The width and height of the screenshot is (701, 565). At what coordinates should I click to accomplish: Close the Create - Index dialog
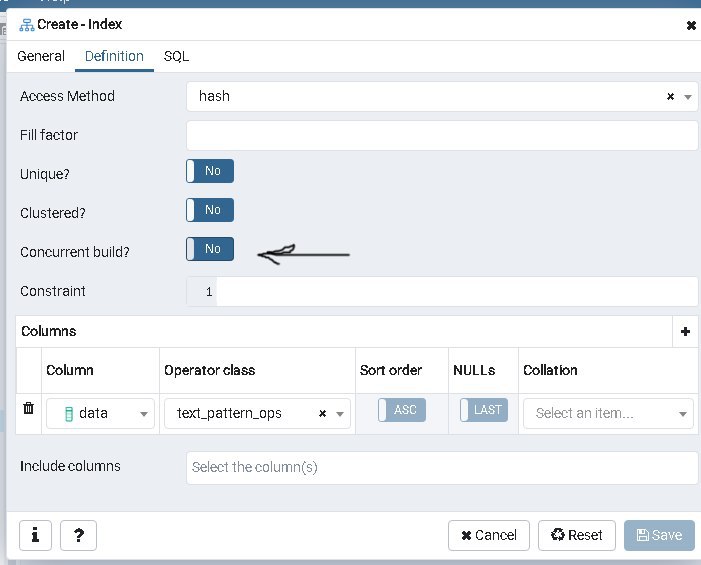tap(691, 25)
